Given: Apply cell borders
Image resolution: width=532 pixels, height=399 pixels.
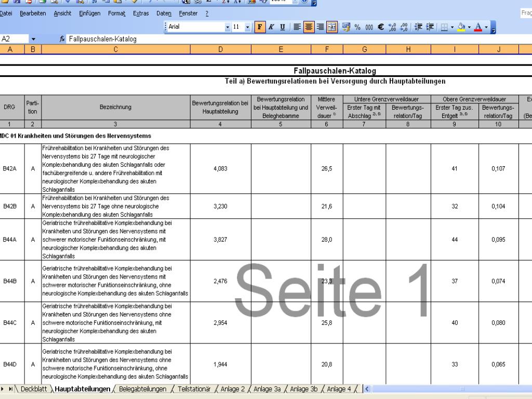Looking at the screenshot, I should [444, 27].
